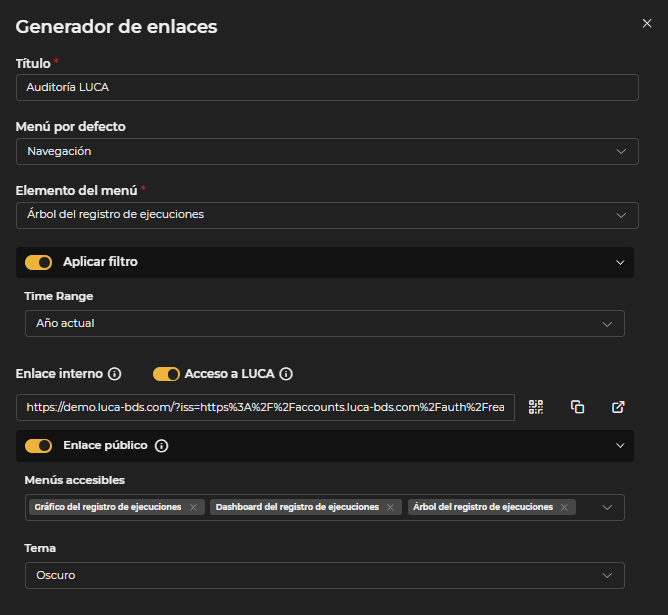The height and width of the screenshot is (615, 668).
Task: Collapse the Aplicar filtro section chevron
Action: 620,262
